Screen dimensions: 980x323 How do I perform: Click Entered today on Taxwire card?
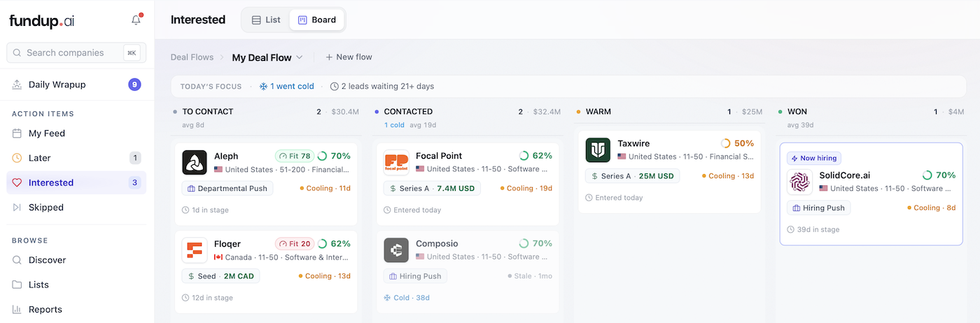[x=614, y=198]
